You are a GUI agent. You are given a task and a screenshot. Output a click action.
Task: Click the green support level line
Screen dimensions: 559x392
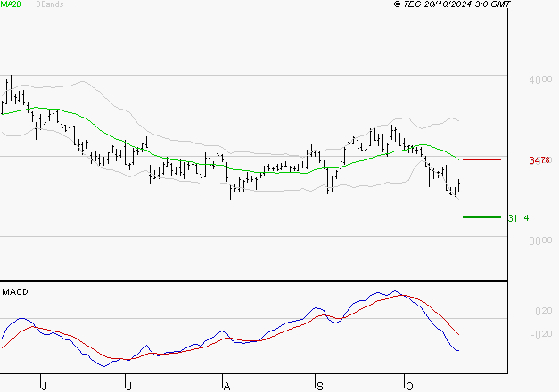(481, 217)
